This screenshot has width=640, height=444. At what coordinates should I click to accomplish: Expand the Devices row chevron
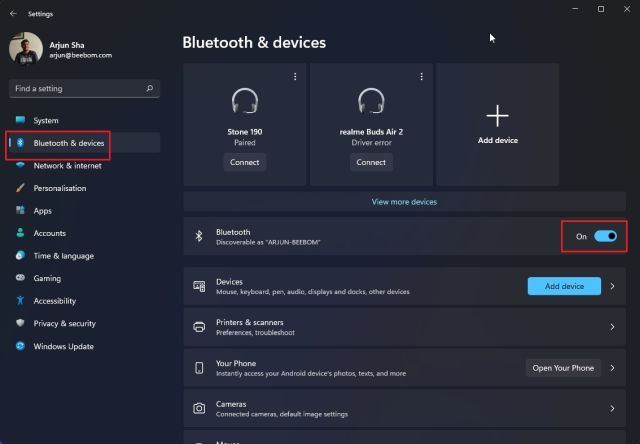pos(612,286)
